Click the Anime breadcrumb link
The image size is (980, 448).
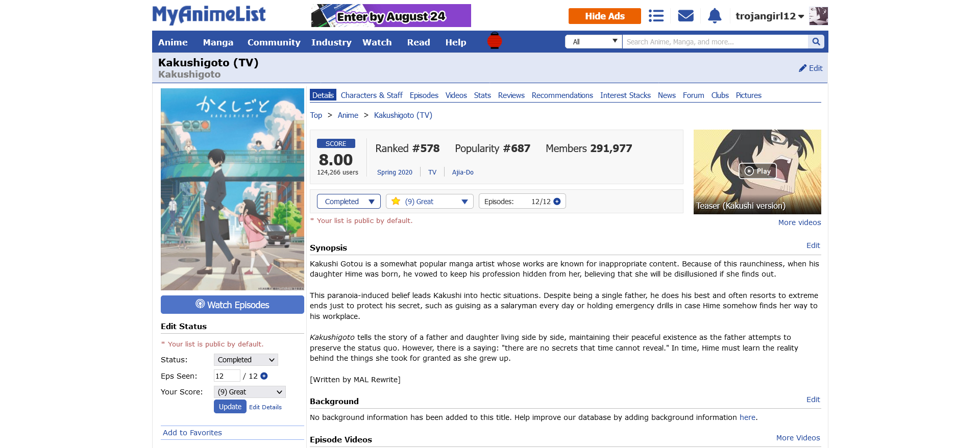[348, 115]
